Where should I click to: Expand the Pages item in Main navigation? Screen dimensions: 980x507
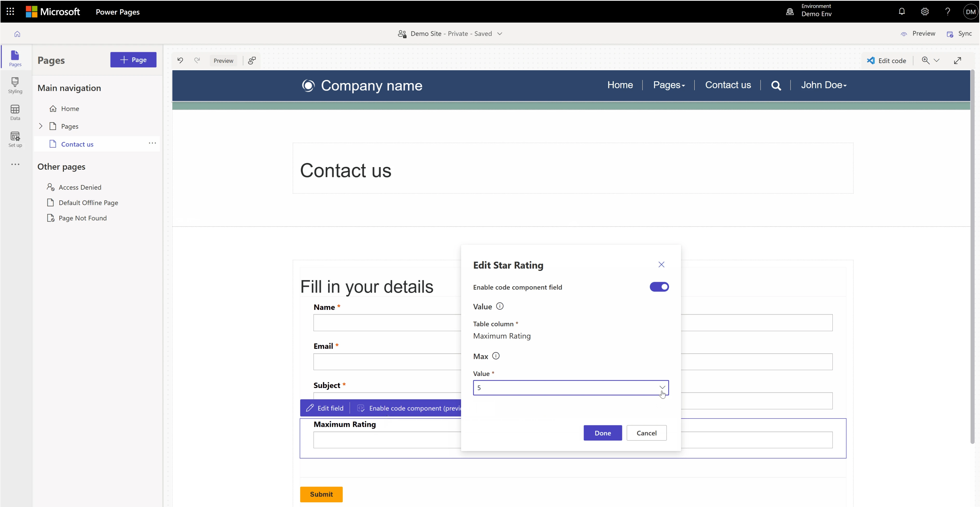coord(41,126)
